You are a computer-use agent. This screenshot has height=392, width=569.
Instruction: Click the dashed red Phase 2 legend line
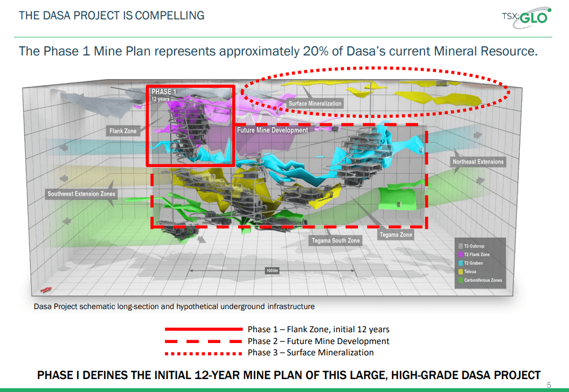[x=204, y=341]
